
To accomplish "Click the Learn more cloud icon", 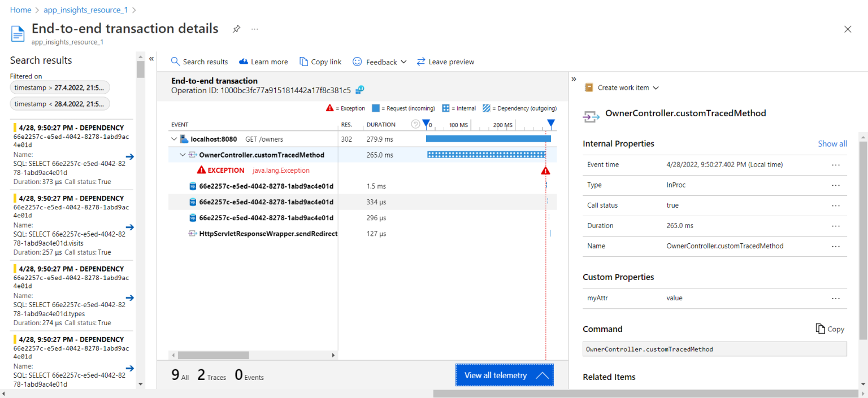I will point(244,61).
